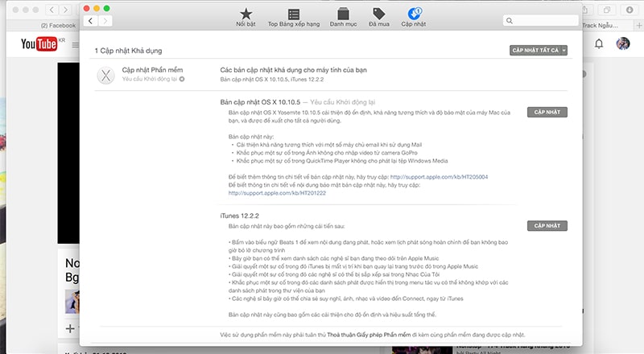
Task: Click CẬP NHẬT TẤT CẢ button
Action: 535,50
